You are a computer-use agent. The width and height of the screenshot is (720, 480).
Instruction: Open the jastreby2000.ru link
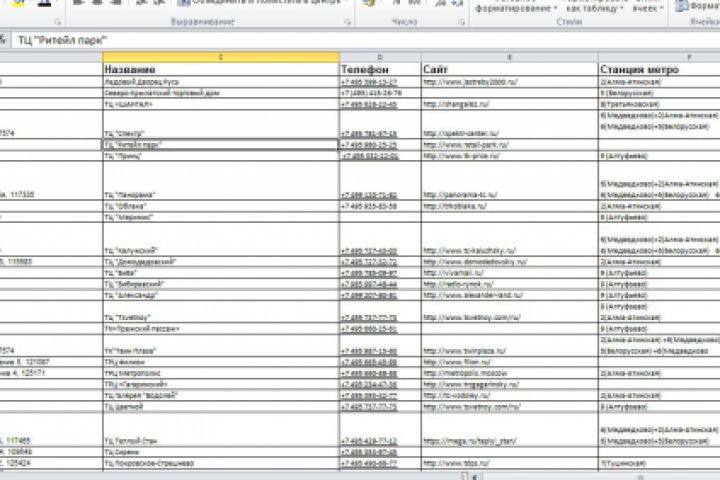click(470, 82)
